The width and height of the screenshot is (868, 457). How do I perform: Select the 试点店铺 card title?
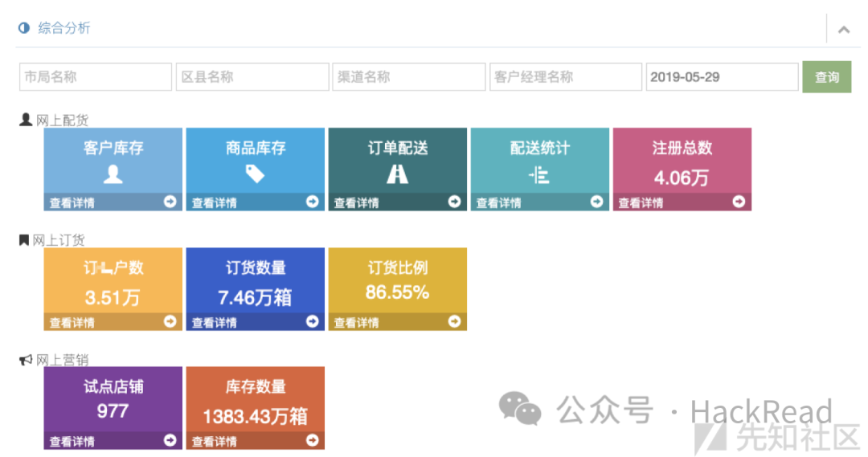click(x=113, y=386)
